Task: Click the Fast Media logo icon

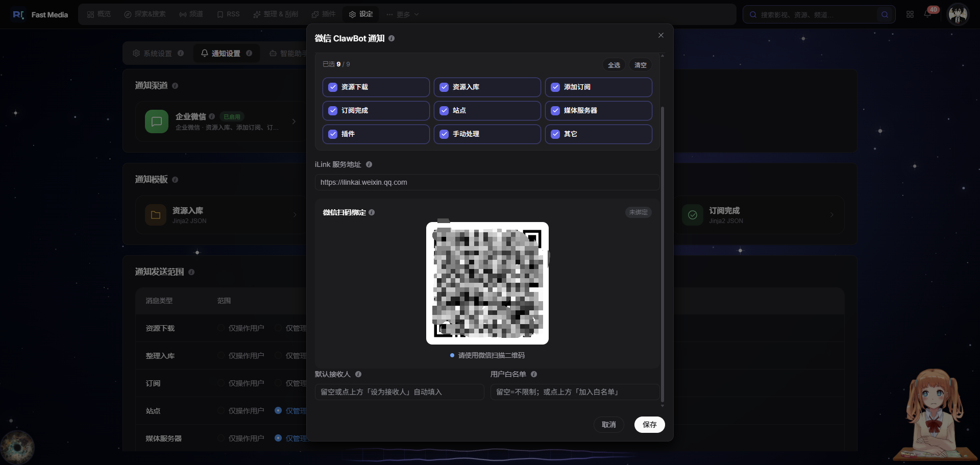Action: (x=18, y=15)
